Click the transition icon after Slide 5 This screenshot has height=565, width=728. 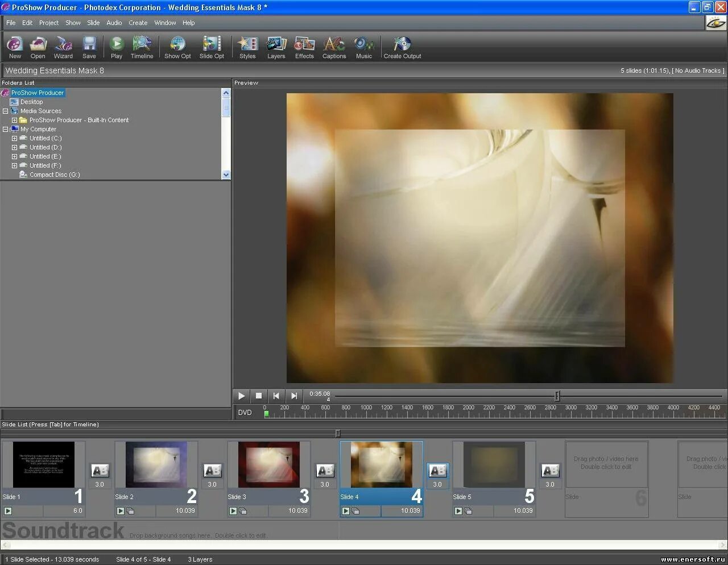pos(550,471)
